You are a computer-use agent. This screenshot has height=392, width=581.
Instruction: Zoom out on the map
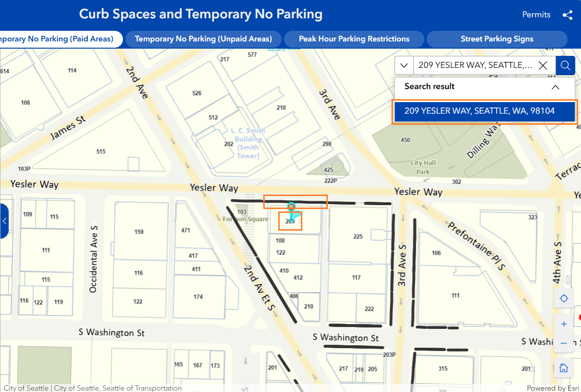564,343
